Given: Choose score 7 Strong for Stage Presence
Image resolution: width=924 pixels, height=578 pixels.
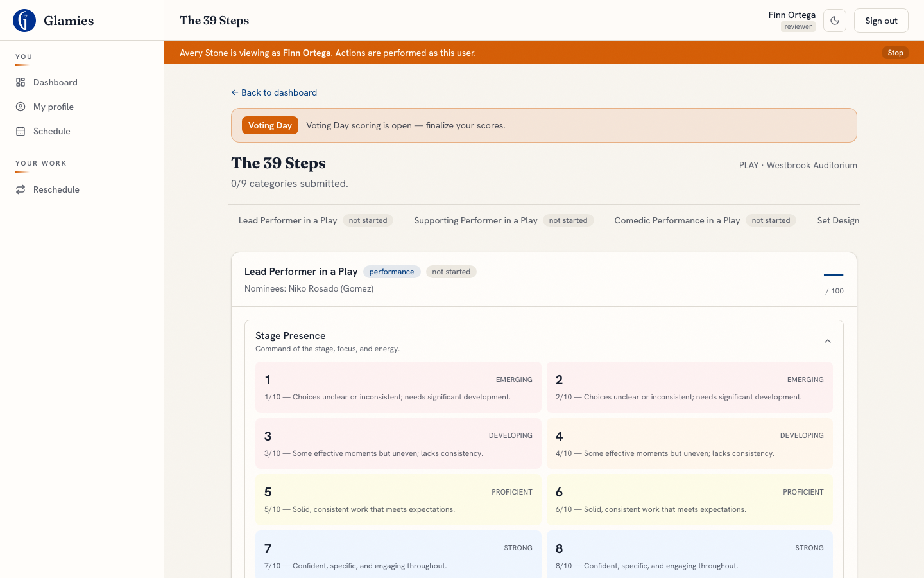Looking at the screenshot, I should 398,554.
